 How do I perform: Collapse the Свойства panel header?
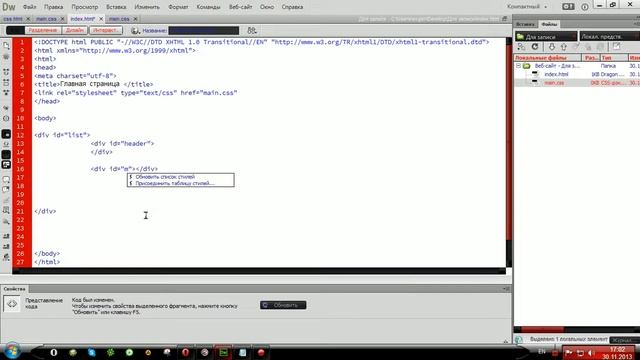click(x=14, y=289)
